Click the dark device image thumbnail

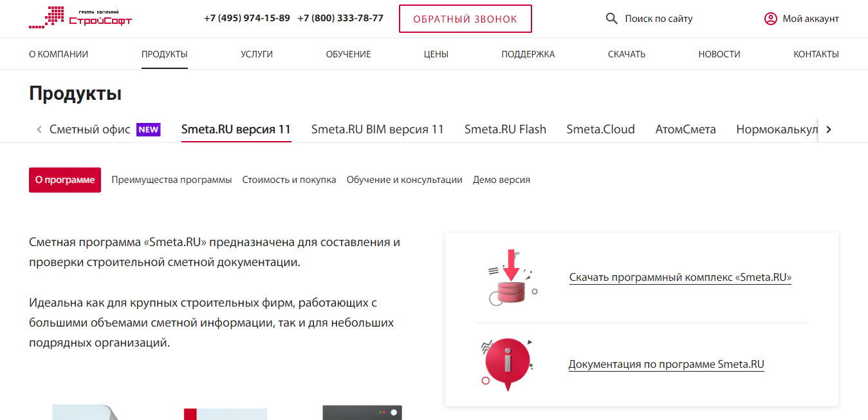pos(362,412)
